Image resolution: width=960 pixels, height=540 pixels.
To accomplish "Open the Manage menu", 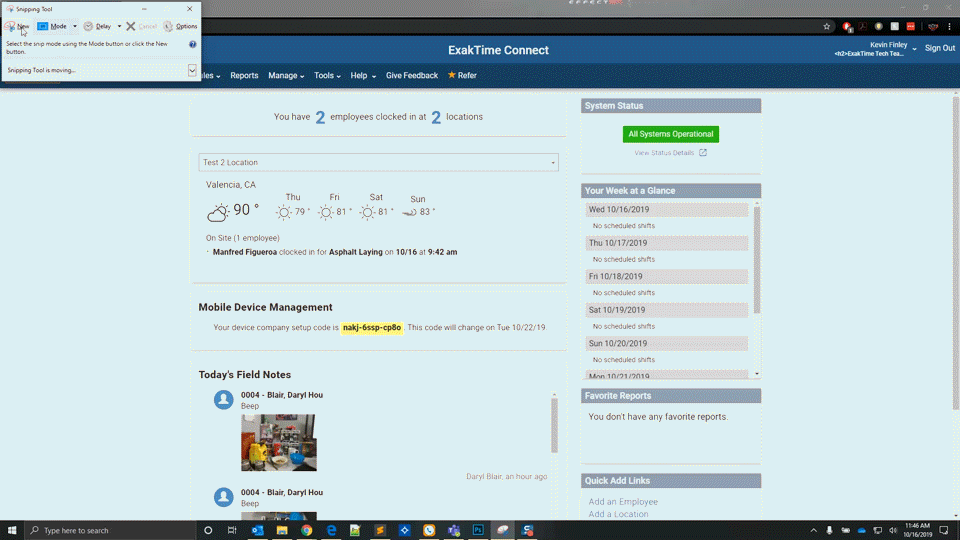I will pyautogui.click(x=286, y=75).
